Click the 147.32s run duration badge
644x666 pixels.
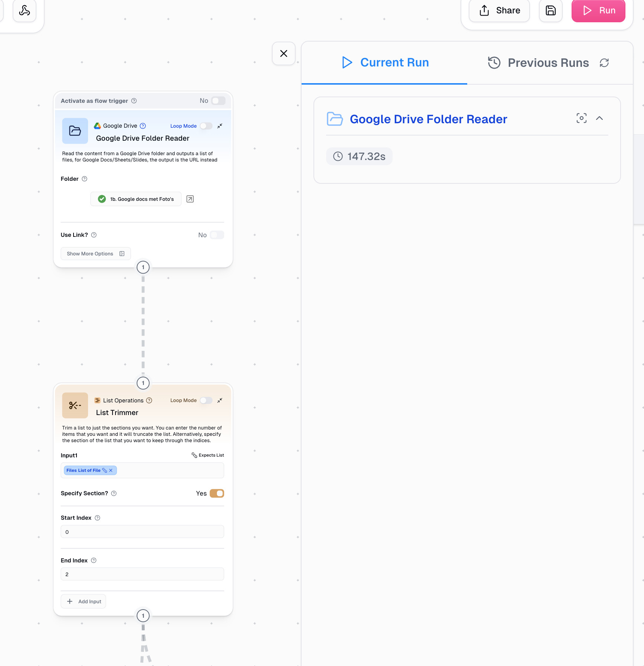pyautogui.click(x=359, y=156)
